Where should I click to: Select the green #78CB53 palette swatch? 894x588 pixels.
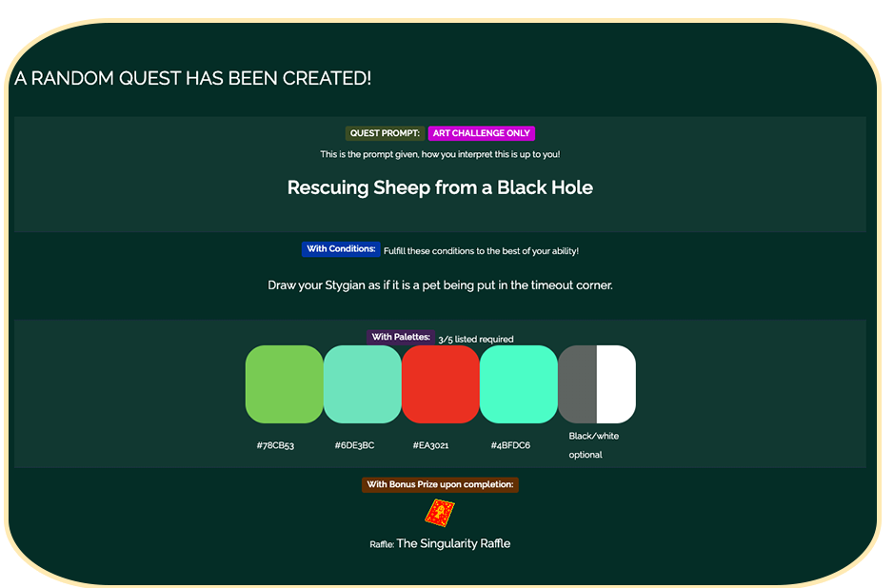284,384
